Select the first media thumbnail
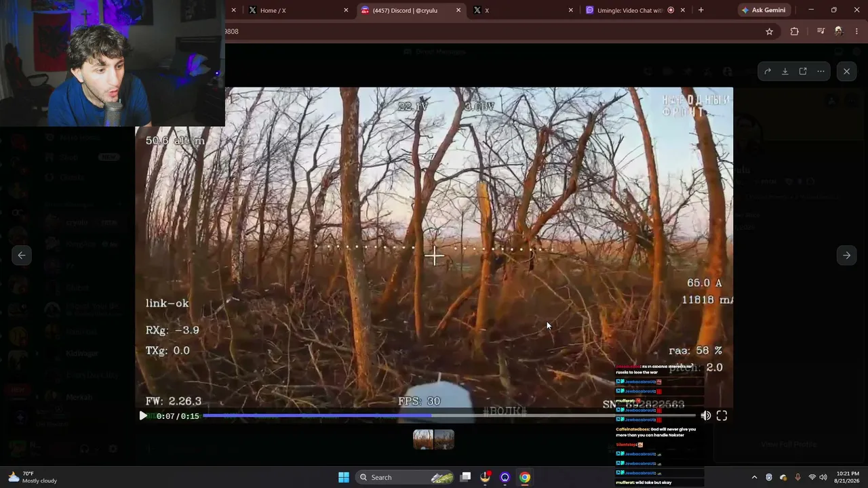The width and height of the screenshot is (868, 488). point(423,439)
